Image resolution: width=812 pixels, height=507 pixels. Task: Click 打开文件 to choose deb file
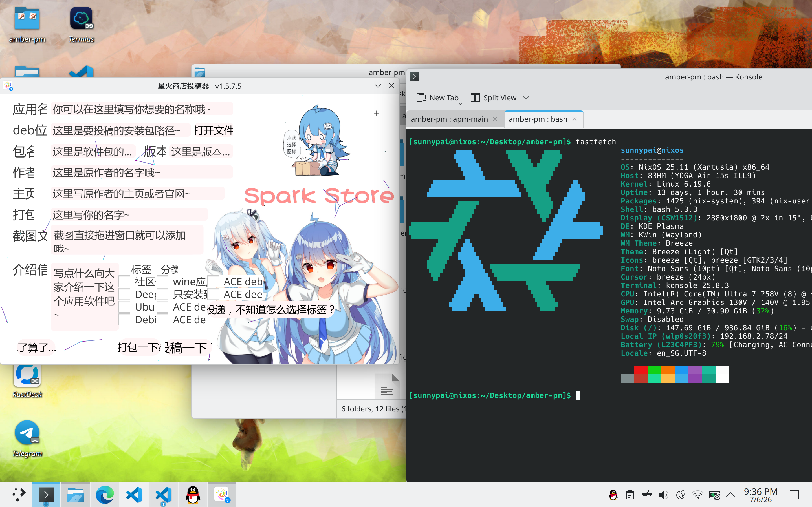coord(214,130)
